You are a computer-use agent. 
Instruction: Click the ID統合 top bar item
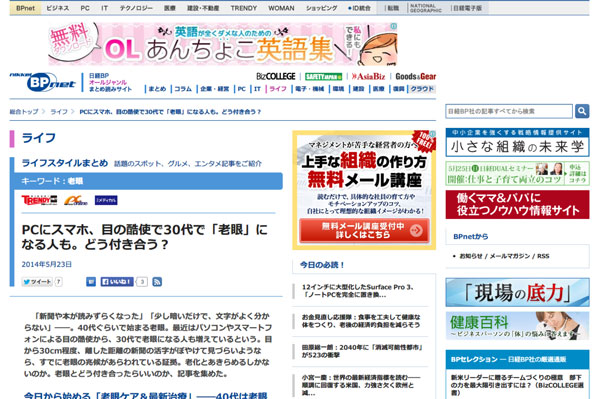[359, 8]
